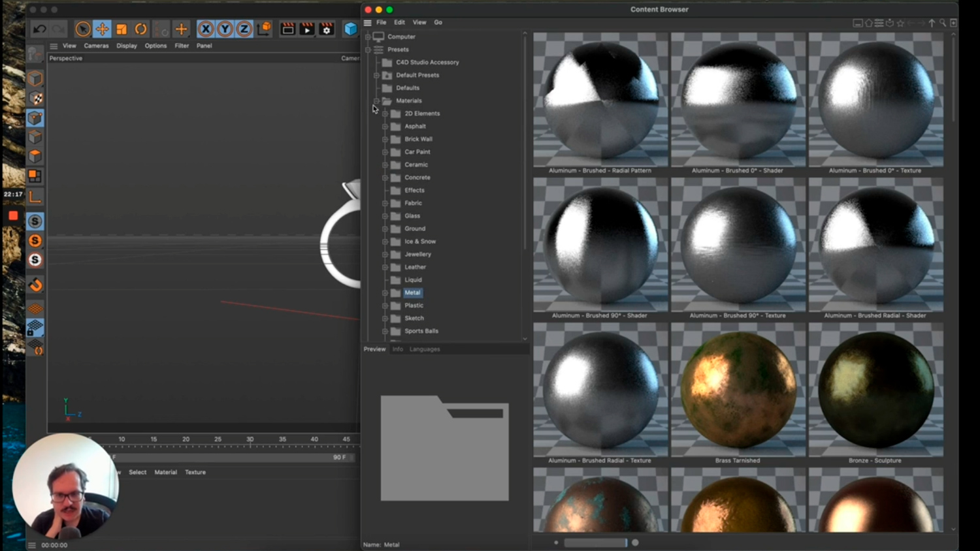Click Content Browser hamburger menu icon
This screenshot has width=980, height=551.
click(x=368, y=22)
